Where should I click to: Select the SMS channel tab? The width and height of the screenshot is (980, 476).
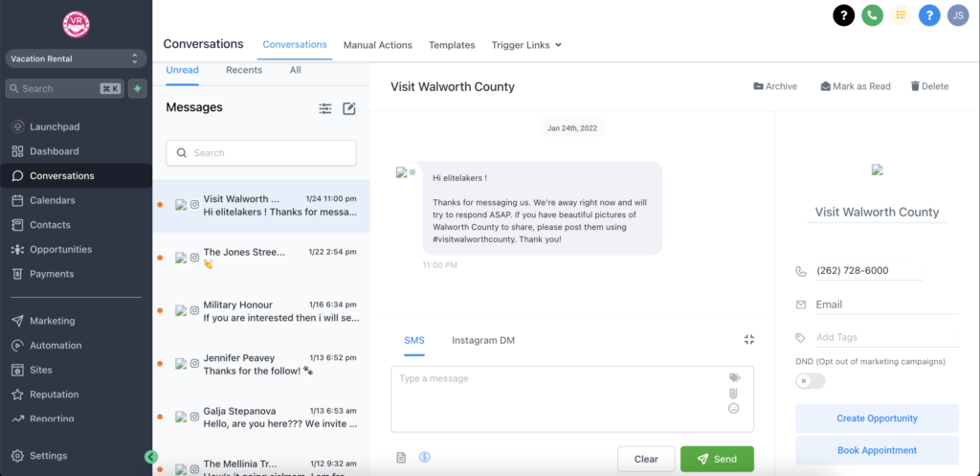[x=413, y=340]
